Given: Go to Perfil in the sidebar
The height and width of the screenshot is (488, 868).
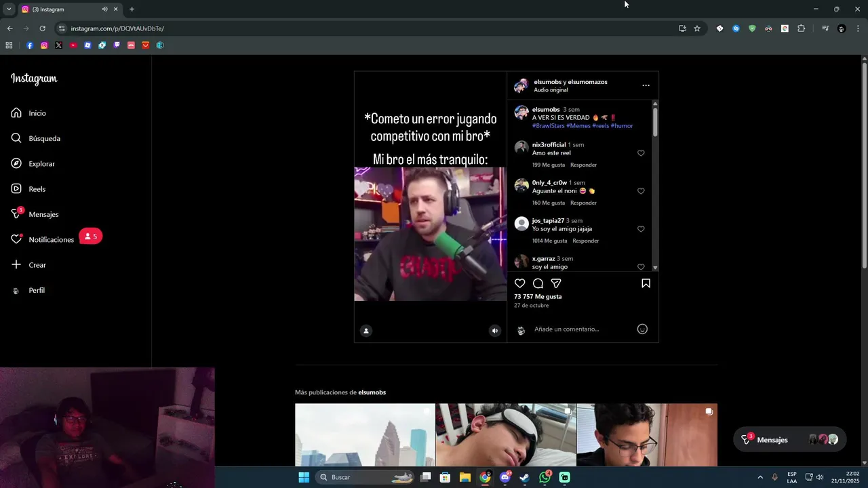Looking at the screenshot, I should 28,290.
